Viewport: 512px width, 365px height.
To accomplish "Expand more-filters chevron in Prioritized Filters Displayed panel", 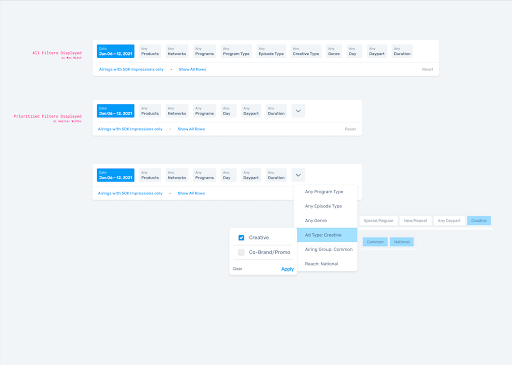I will [298, 111].
